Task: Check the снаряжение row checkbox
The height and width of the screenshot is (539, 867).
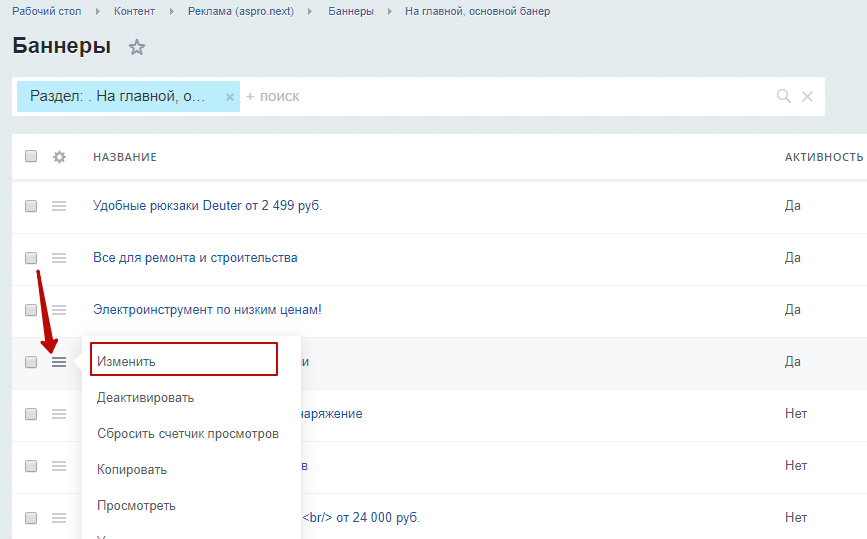Action: click(x=31, y=414)
